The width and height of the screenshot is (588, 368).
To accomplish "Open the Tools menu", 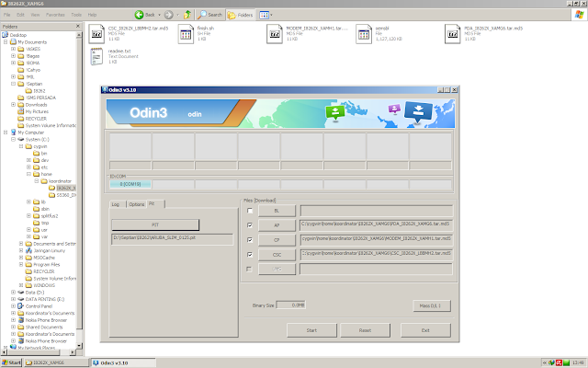I will click(x=76, y=15).
